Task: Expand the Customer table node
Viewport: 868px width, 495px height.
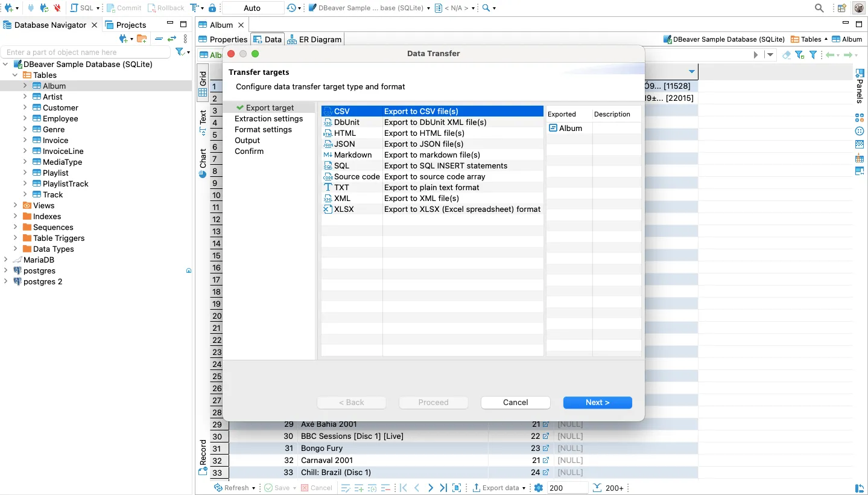Action: click(x=25, y=107)
